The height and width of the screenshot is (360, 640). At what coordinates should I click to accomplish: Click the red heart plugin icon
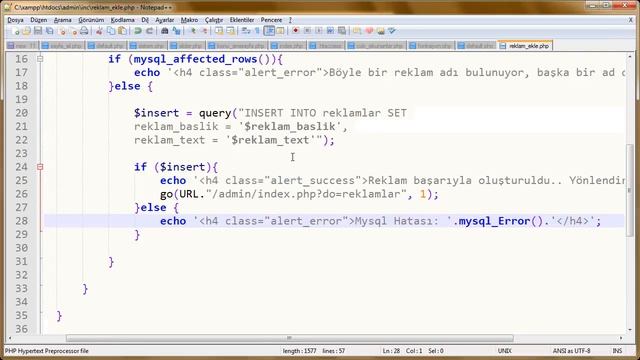tap(369, 31)
